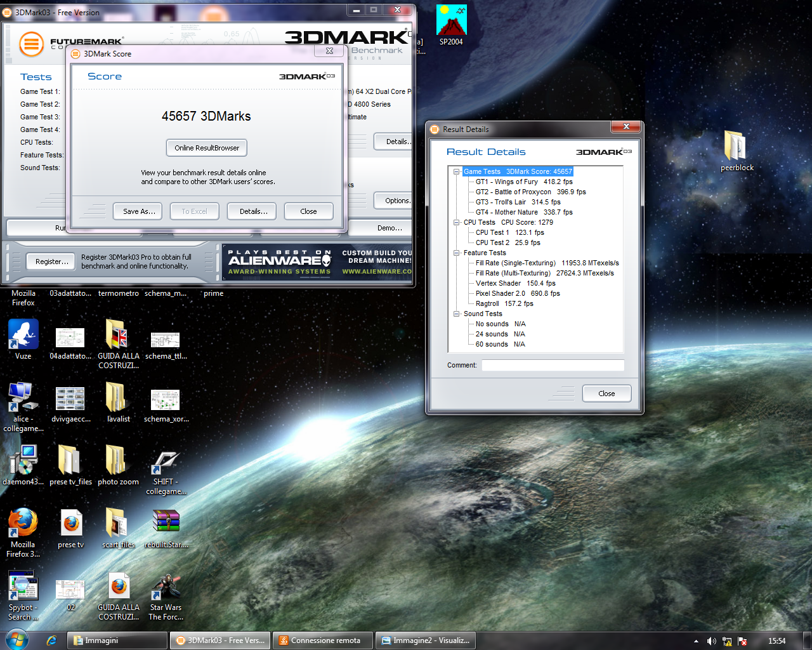Select GT3 - Troll's Lair row
This screenshot has height=650, width=812.
tap(518, 202)
